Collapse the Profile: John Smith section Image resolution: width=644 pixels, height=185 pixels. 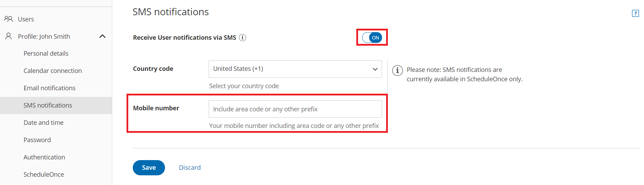coord(102,36)
